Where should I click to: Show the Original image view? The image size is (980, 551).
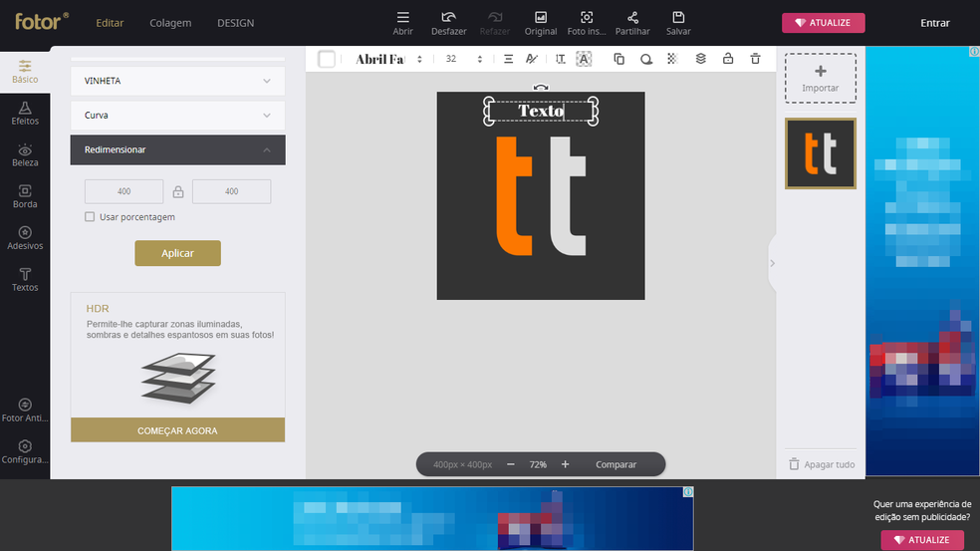541,23
